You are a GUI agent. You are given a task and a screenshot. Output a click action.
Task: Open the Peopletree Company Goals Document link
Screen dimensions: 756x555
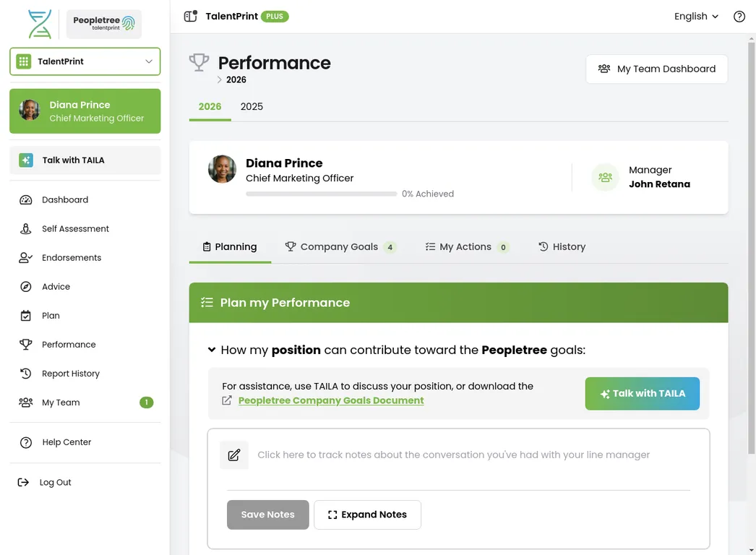331,400
